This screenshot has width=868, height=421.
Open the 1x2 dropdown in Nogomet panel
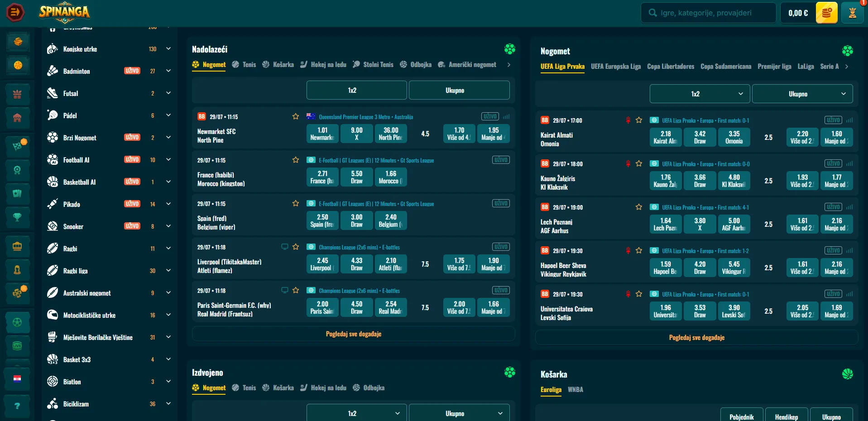(700, 94)
